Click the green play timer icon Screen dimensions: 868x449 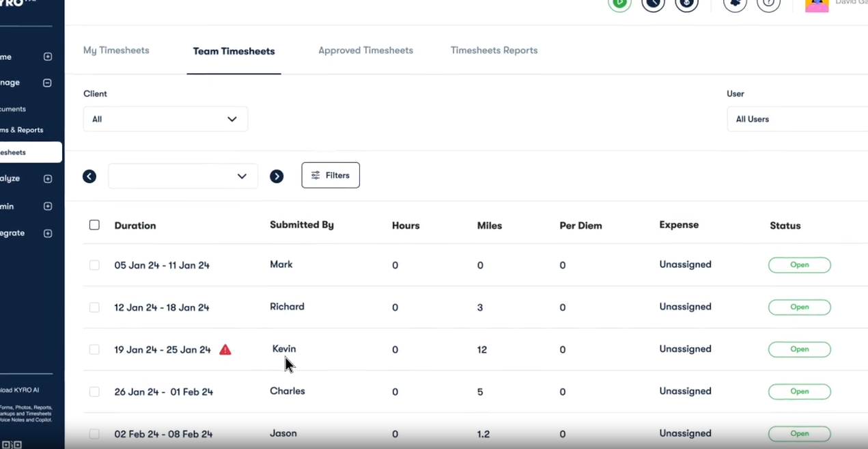[619, 3]
